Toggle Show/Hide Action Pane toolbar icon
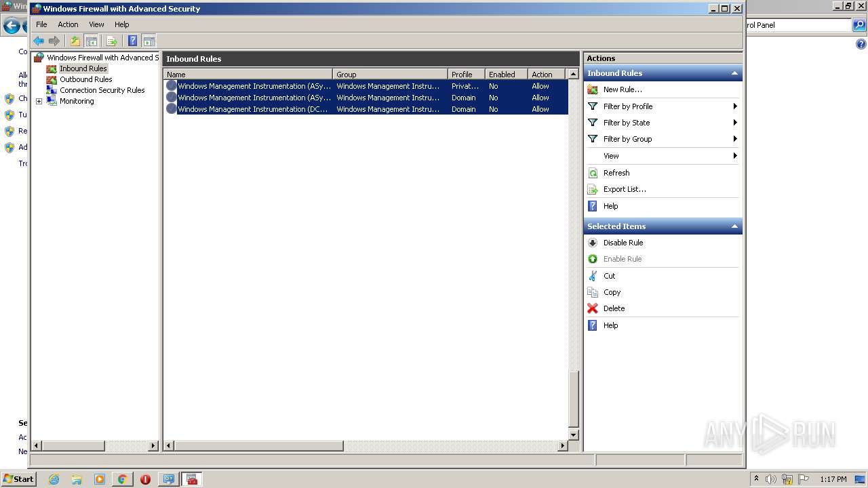868x488 pixels. [149, 41]
